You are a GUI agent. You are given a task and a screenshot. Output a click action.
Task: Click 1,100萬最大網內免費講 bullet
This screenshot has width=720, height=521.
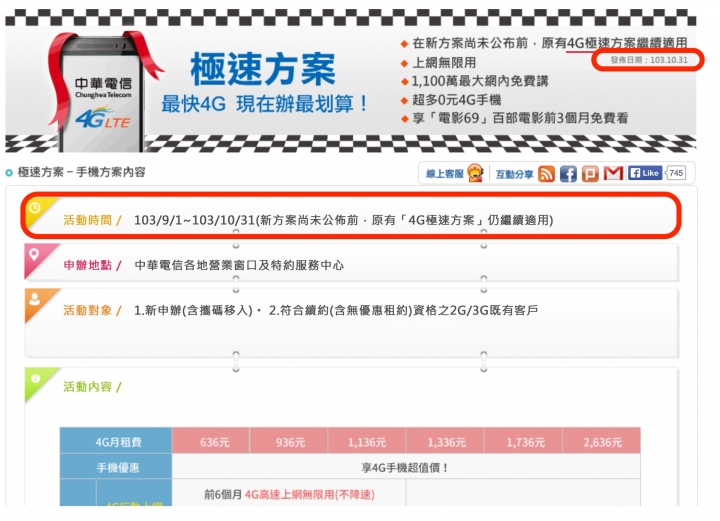[480, 81]
